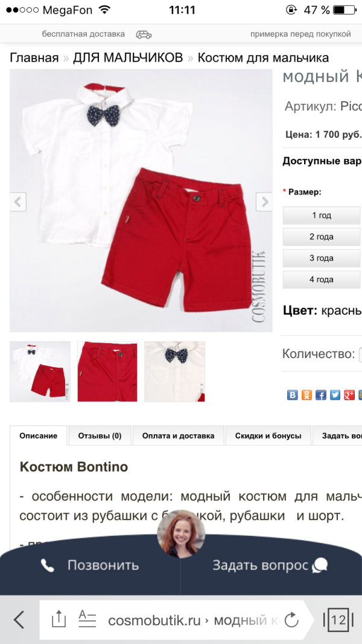Open Отзывы (0) tab
362x644 pixels.
(100, 436)
